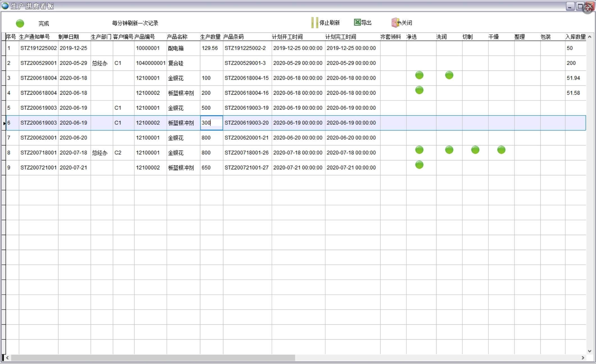Click row 8 green dot under 干燥
Image resolution: width=596 pixels, height=364 pixels.
pos(501,150)
